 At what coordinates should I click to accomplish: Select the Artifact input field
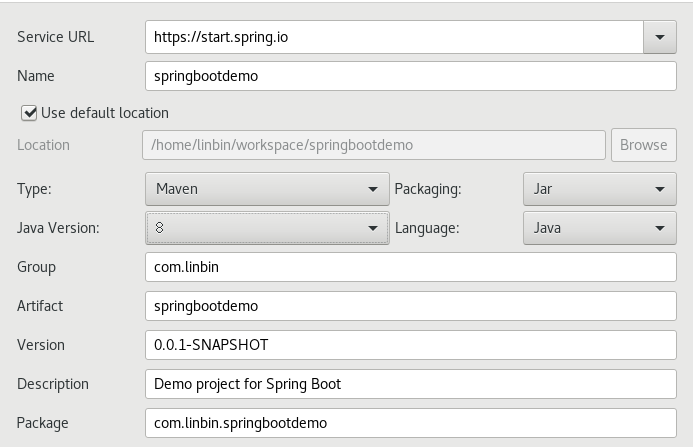410,306
